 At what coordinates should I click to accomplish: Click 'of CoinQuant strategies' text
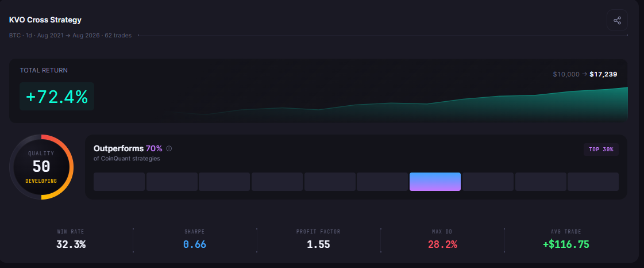point(127,158)
